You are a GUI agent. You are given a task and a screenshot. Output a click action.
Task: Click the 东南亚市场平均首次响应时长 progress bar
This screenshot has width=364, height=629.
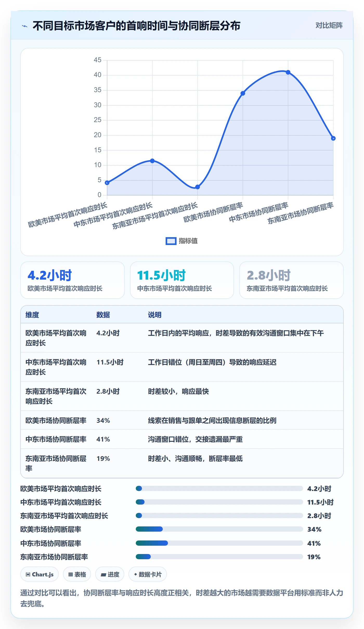point(219,515)
